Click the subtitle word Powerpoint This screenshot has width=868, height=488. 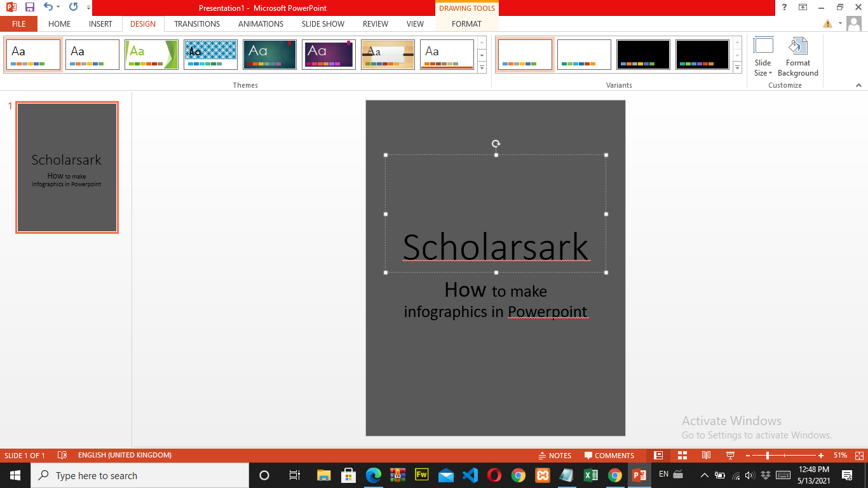(x=548, y=311)
